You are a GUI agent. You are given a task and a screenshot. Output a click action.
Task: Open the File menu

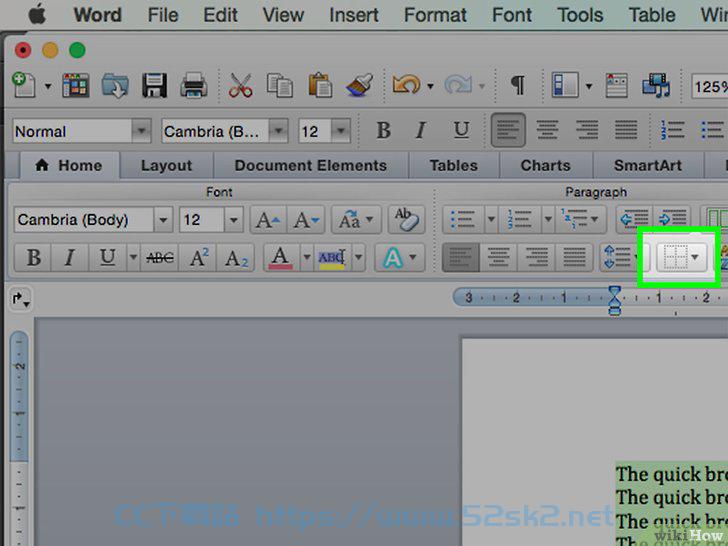pyautogui.click(x=163, y=15)
